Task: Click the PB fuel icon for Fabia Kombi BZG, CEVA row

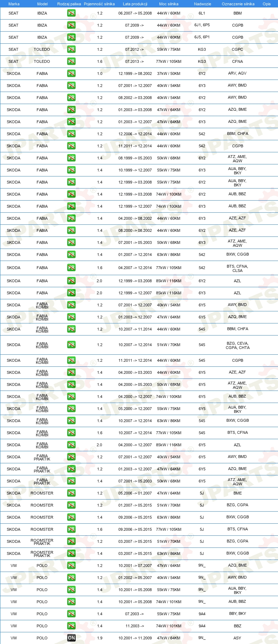Action: [71, 345]
